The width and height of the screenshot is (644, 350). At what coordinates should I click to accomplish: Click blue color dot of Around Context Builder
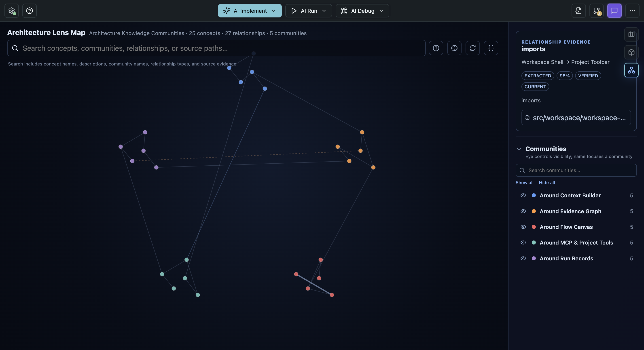534,195
